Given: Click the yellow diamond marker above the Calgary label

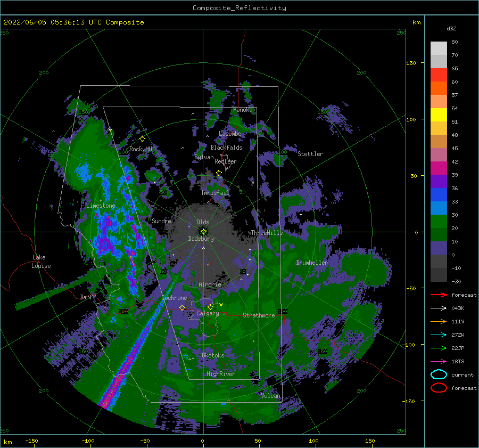Looking at the screenshot, I should pos(210,307).
